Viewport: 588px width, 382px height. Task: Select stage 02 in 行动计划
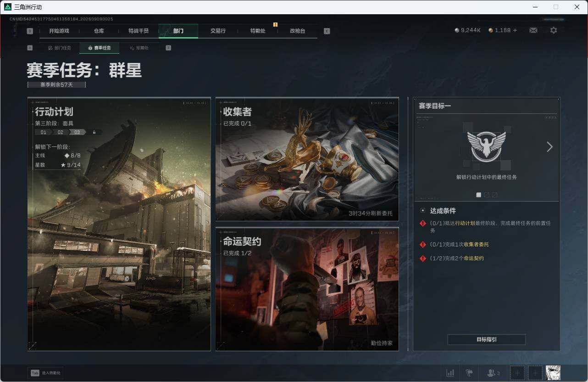(61, 132)
